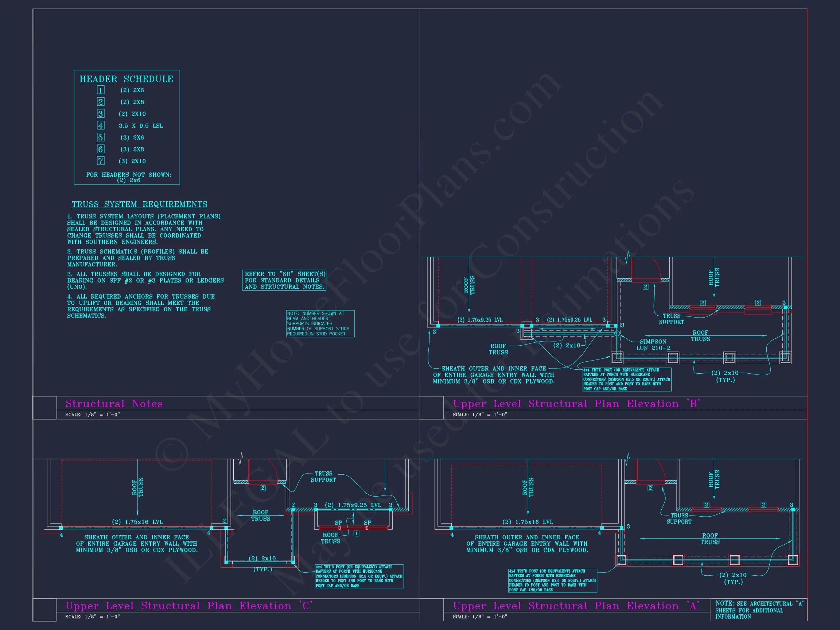Select Upper Level Structural Plan Elevation 'B' title

pyautogui.click(x=576, y=403)
